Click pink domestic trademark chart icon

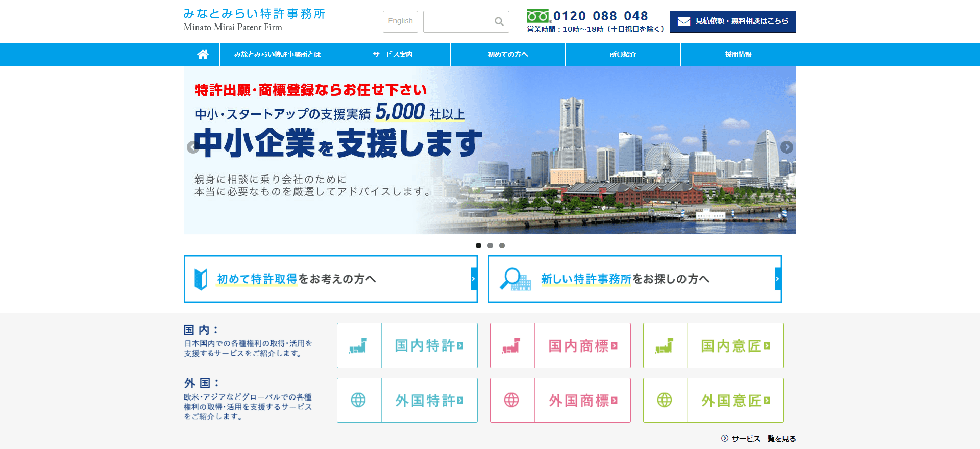point(512,346)
